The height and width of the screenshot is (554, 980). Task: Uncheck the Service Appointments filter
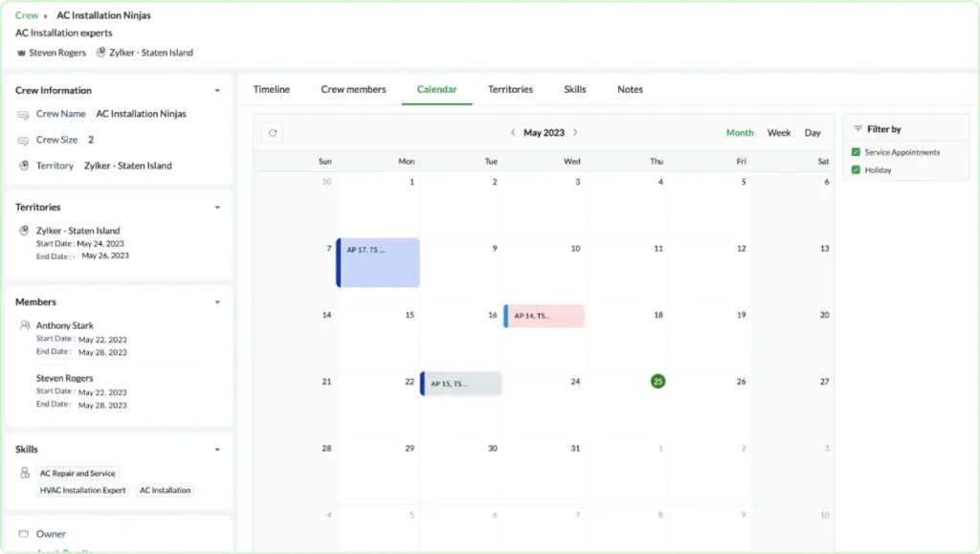tap(856, 152)
